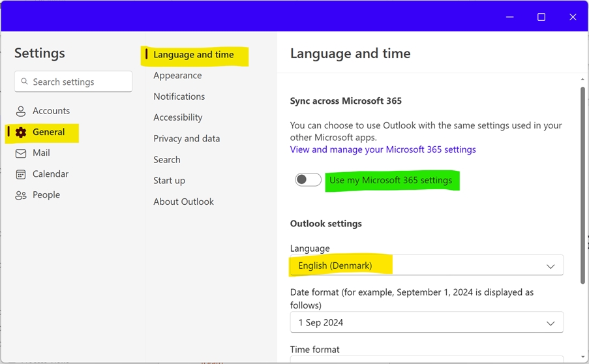Expand the Date format dropdown
589x364 pixels.
[x=426, y=322]
